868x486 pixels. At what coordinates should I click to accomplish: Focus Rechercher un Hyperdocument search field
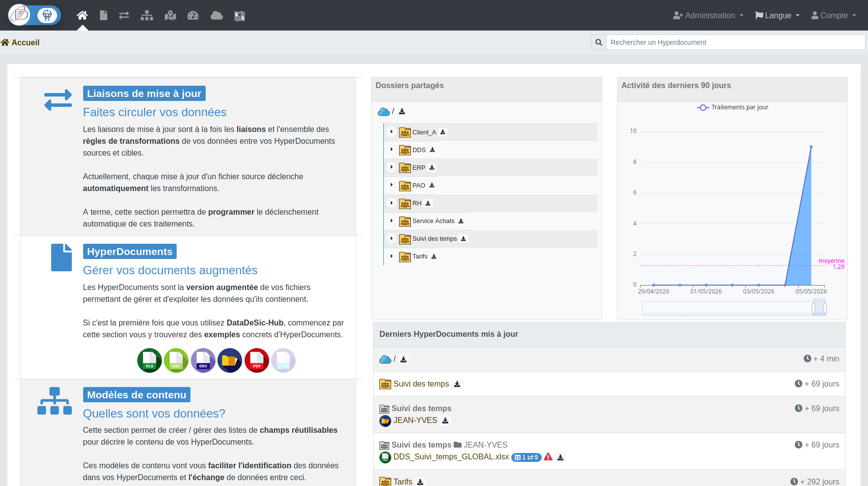[x=735, y=42]
